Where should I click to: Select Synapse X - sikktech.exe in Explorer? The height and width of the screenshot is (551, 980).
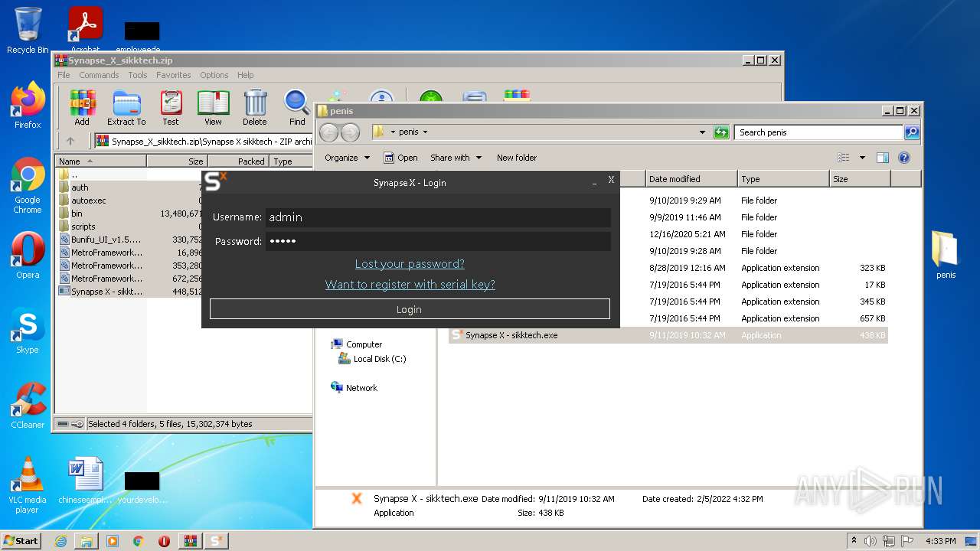point(668,335)
